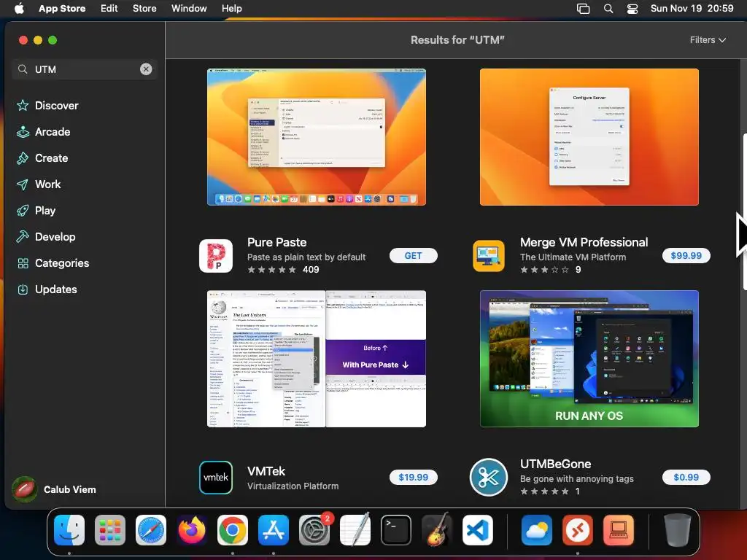Open the Pure Paste app icon
Viewport: 747px width, 560px height.
[216, 256]
